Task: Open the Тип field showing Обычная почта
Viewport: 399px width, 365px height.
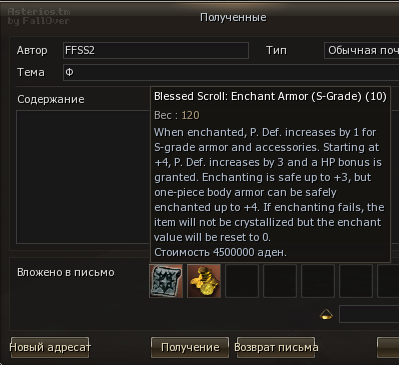Action: tap(362, 50)
